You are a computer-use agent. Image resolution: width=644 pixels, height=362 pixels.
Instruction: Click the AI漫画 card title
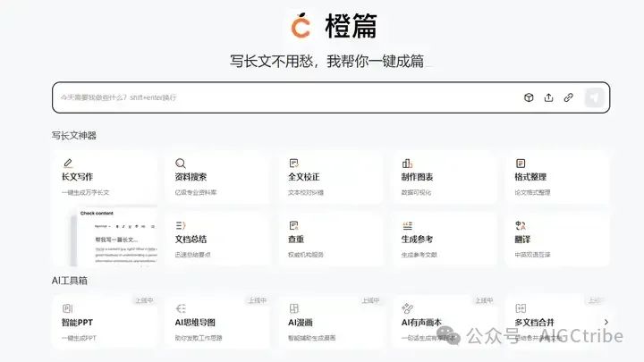click(x=301, y=323)
